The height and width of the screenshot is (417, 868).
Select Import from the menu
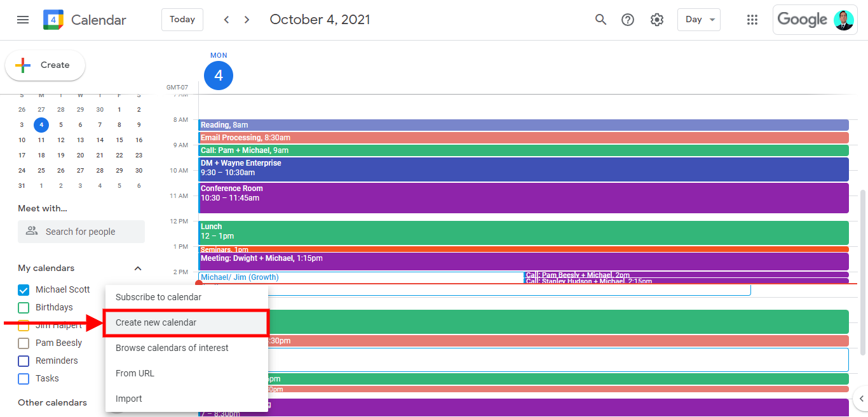(x=187, y=399)
